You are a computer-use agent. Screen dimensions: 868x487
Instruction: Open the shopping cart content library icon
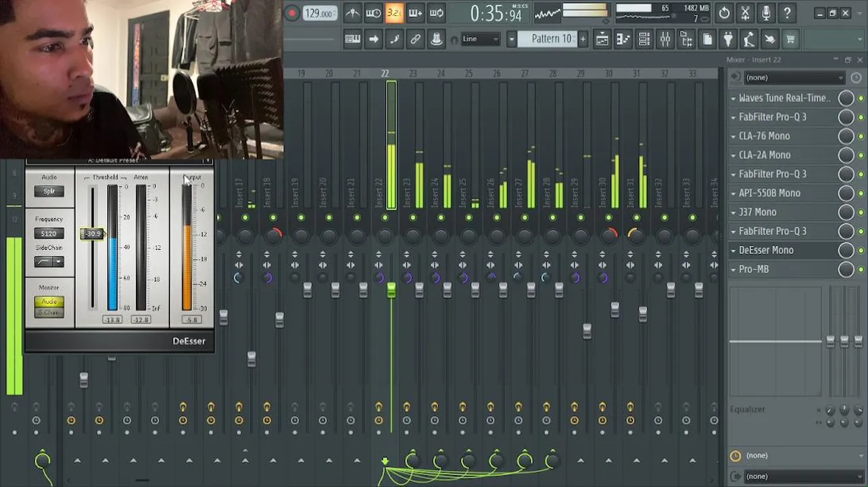[x=791, y=39]
